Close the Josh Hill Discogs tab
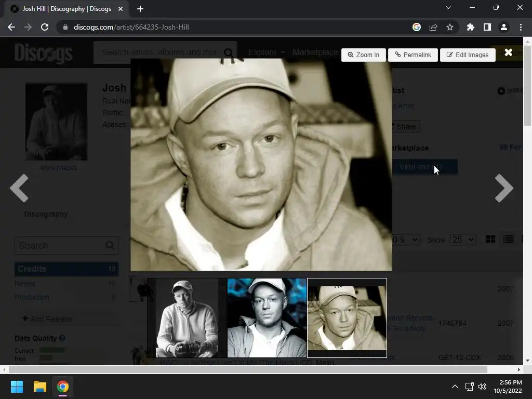 [121, 9]
